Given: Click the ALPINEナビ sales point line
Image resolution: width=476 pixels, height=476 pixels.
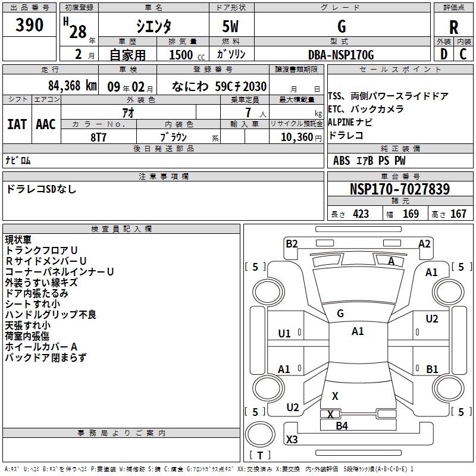Looking at the screenshot, I should [x=350, y=122].
